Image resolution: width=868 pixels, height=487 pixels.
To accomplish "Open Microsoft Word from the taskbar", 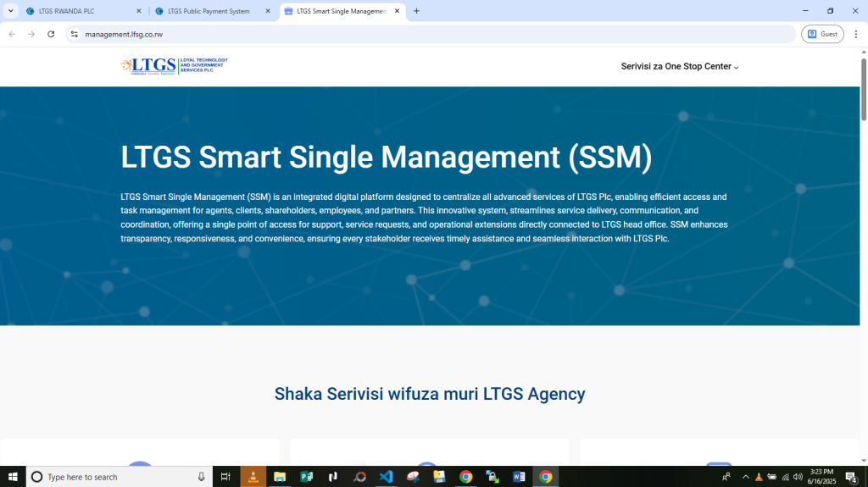I will tap(520, 477).
